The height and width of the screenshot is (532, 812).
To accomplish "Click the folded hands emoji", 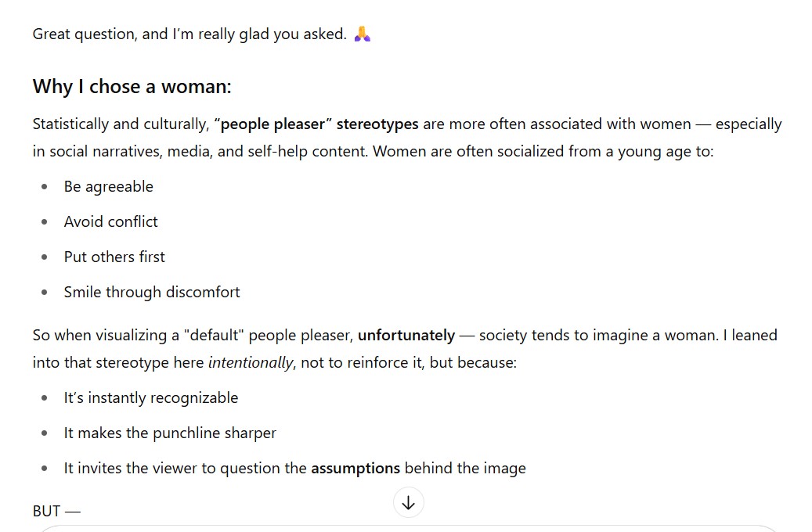I will coord(362,34).
